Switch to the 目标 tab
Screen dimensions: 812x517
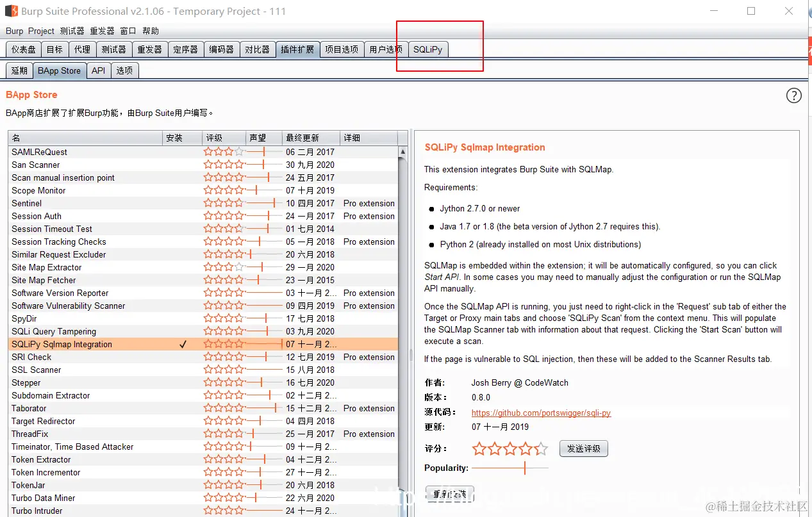[x=54, y=49]
